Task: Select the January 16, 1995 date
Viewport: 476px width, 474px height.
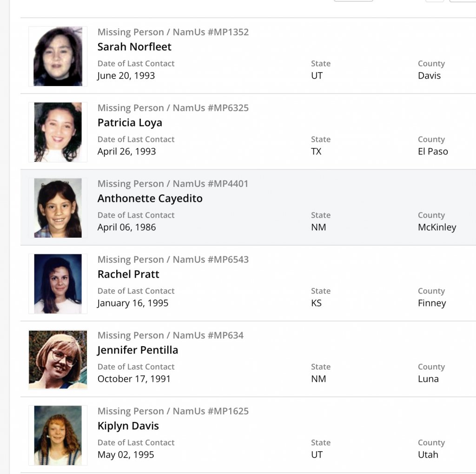Action: pos(132,303)
